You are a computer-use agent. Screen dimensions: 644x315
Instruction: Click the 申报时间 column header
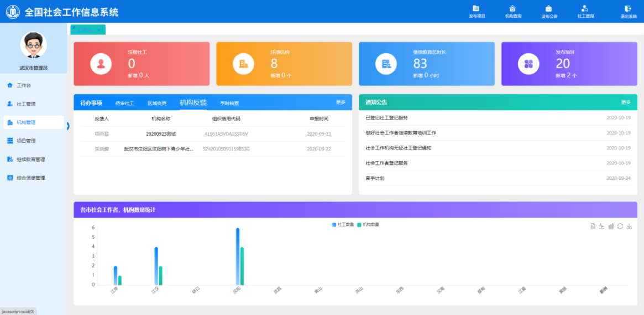coord(319,118)
